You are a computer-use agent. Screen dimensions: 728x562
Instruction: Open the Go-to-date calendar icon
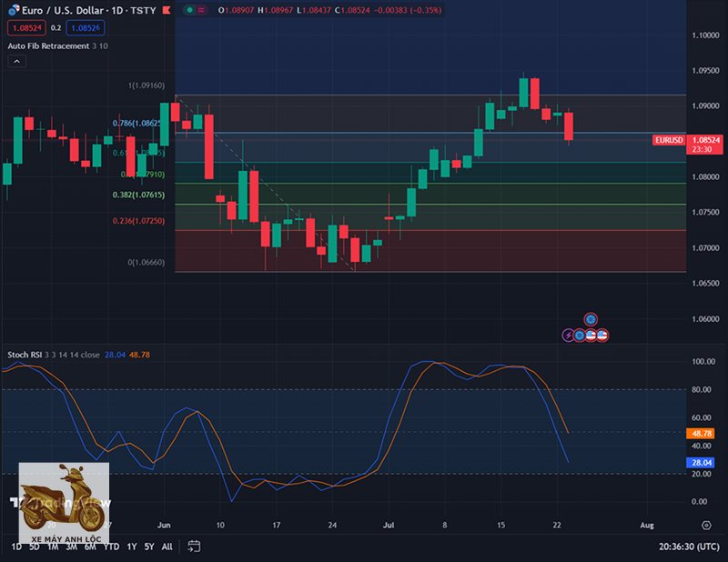(x=192, y=547)
